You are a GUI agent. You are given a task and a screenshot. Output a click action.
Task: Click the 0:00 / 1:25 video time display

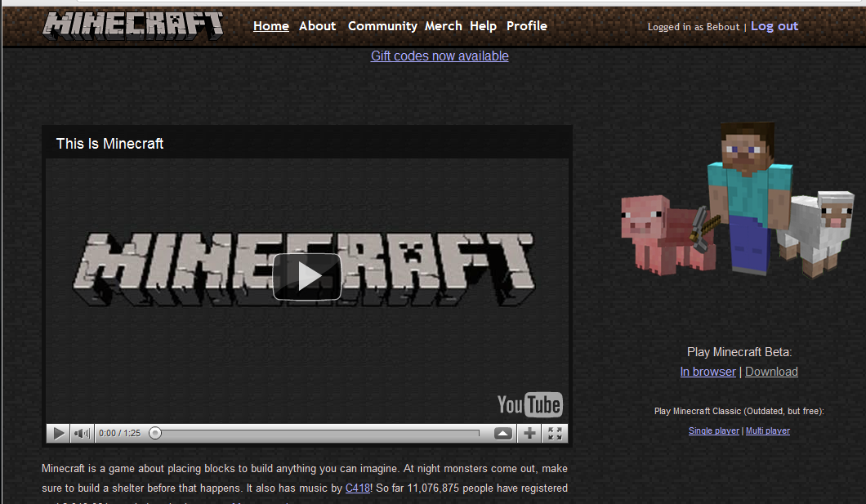pos(120,433)
